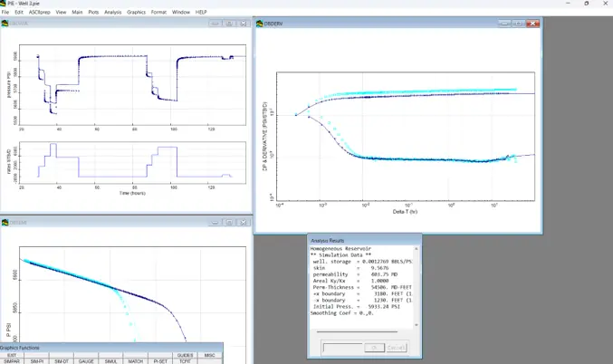Click OK in Analysis Results dialog
Image resolution: width=613 pixels, height=364 pixels.
click(x=374, y=348)
